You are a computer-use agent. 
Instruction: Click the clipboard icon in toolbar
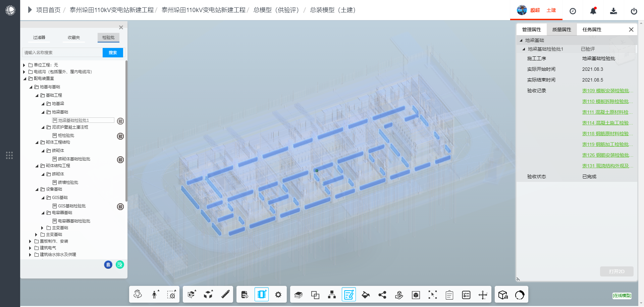click(x=449, y=295)
